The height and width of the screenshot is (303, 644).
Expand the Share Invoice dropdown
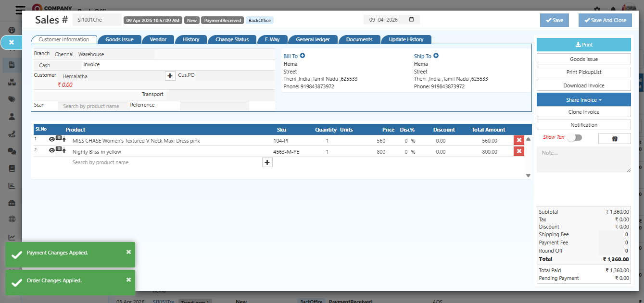tap(583, 99)
